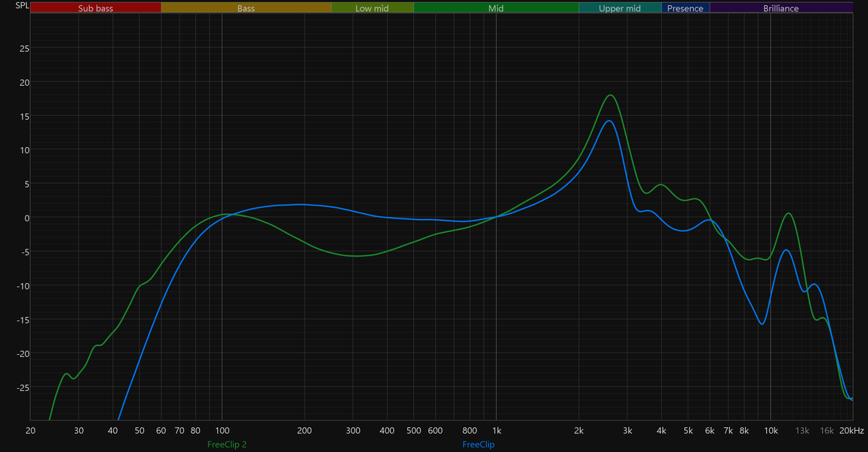868x452 pixels.
Task: Click the Low mid band header
Action: click(x=372, y=8)
